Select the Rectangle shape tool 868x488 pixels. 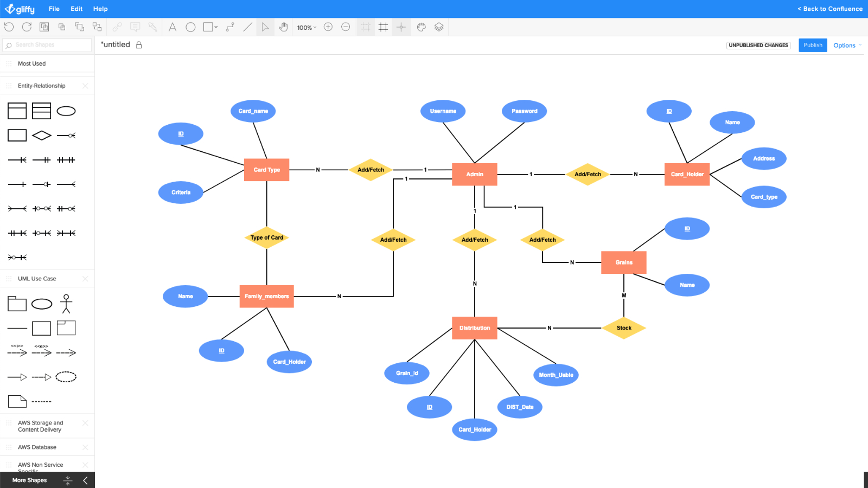click(208, 27)
